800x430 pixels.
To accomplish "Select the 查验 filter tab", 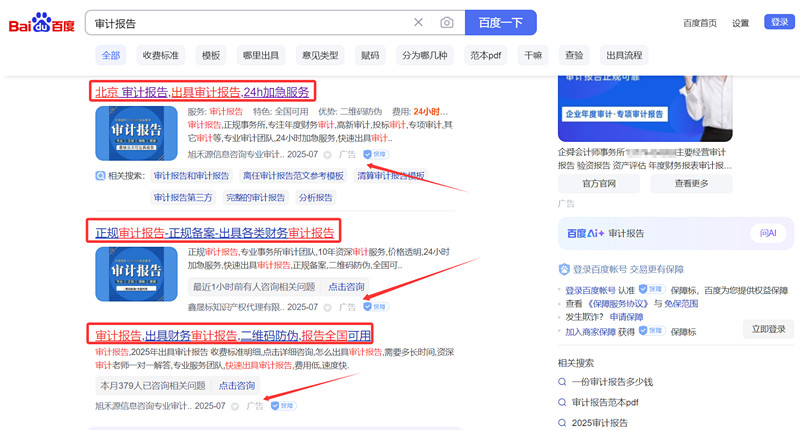I will [x=574, y=55].
